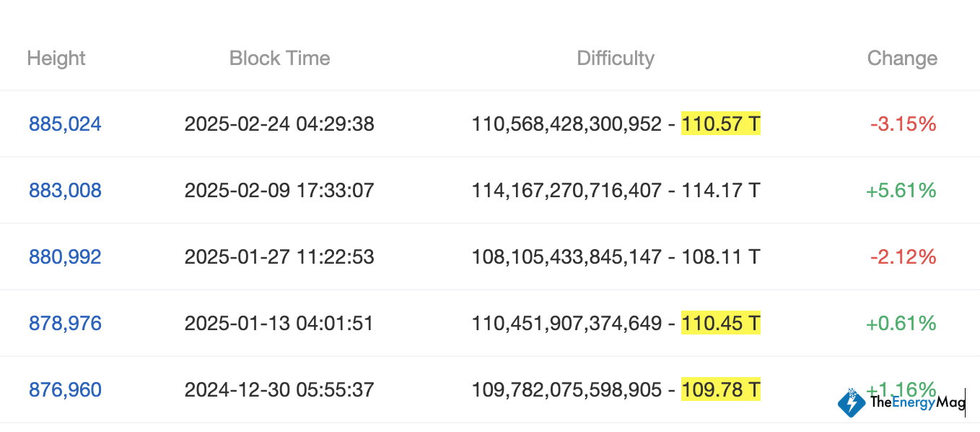Open block height 876,960 link
The width and height of the screenshot is (980, 432).
pos(65,390)
